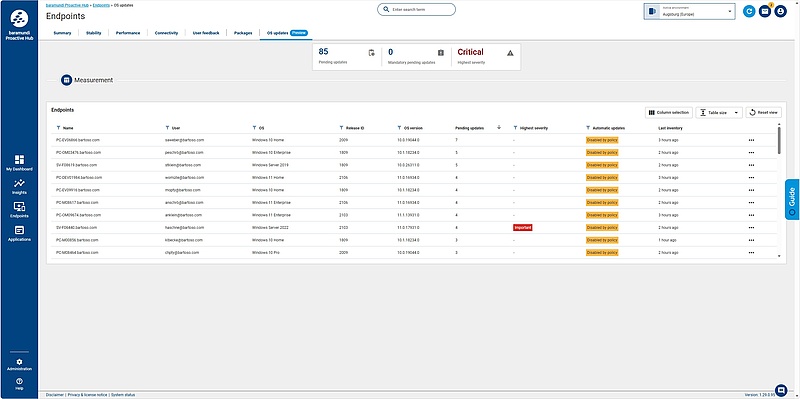Open Applications in the sidebar

click(19, 233)
